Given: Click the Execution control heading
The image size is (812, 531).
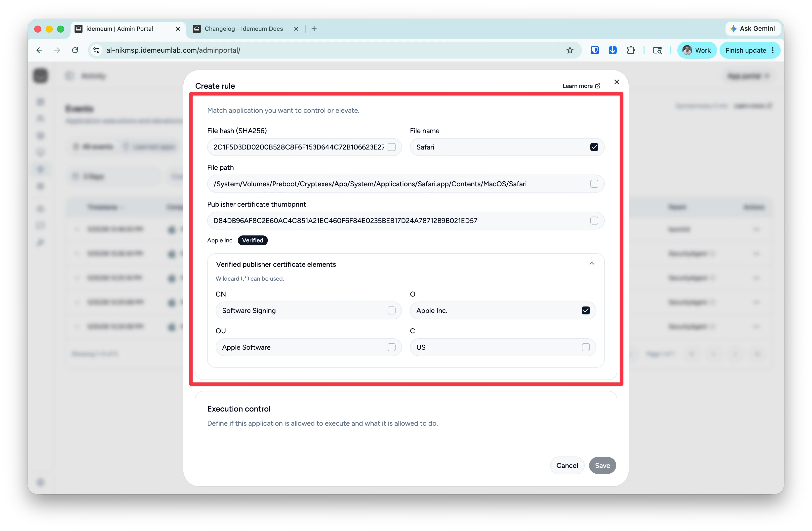Looking at the screenshot, I should point(239,409).
